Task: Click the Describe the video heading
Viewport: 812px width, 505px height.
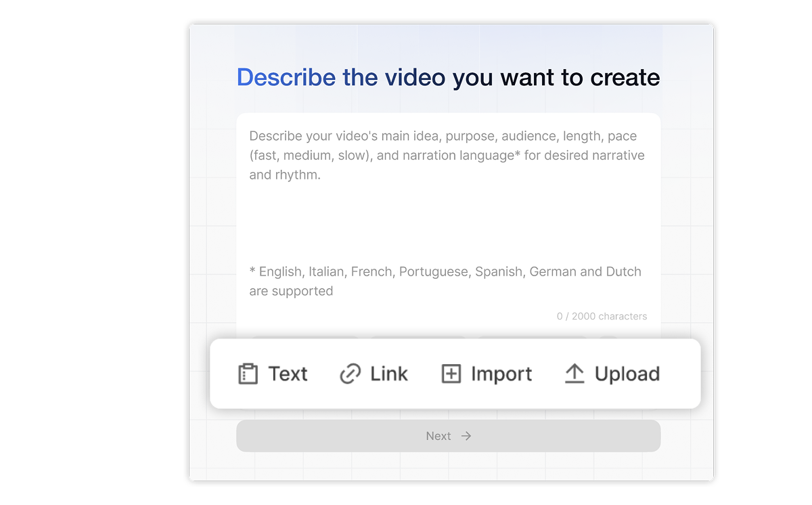Action: [x=448, y=77]
